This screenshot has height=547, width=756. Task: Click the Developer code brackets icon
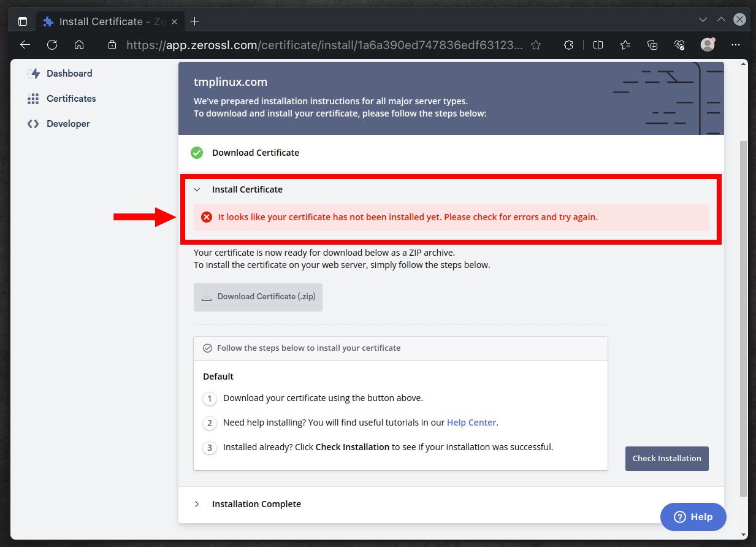33,124
